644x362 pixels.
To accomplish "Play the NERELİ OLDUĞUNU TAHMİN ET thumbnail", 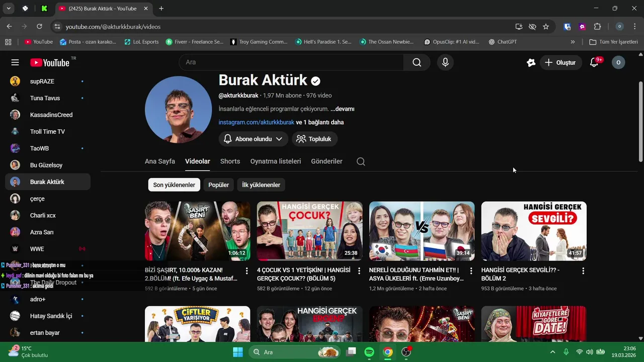I will pyautogui.click(x=422, y=231).
